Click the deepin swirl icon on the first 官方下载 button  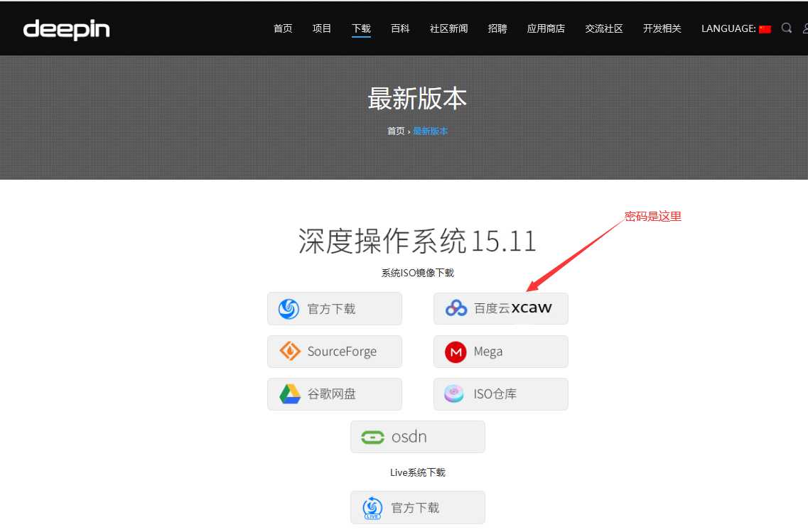(x=289, y=309)
